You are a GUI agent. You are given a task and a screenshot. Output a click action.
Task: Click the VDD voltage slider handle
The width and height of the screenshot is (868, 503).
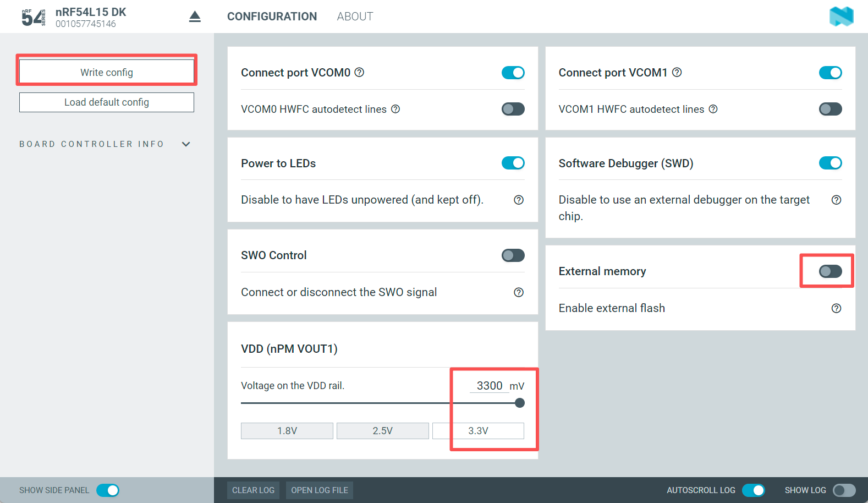point(520,403)
